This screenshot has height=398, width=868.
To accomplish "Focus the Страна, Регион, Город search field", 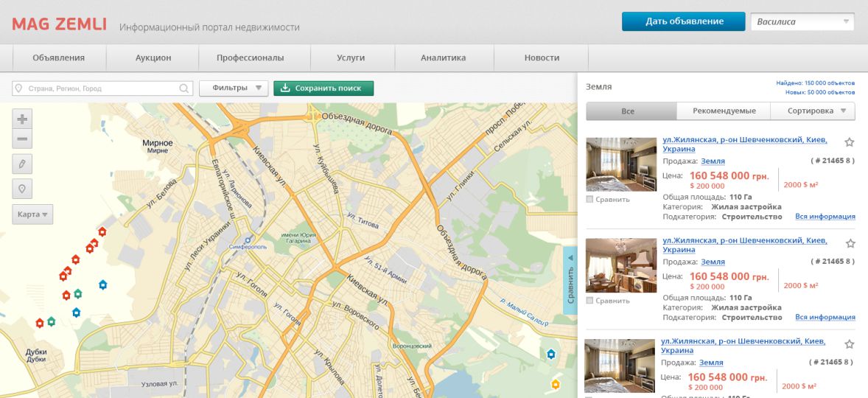I will coord(102,88).
